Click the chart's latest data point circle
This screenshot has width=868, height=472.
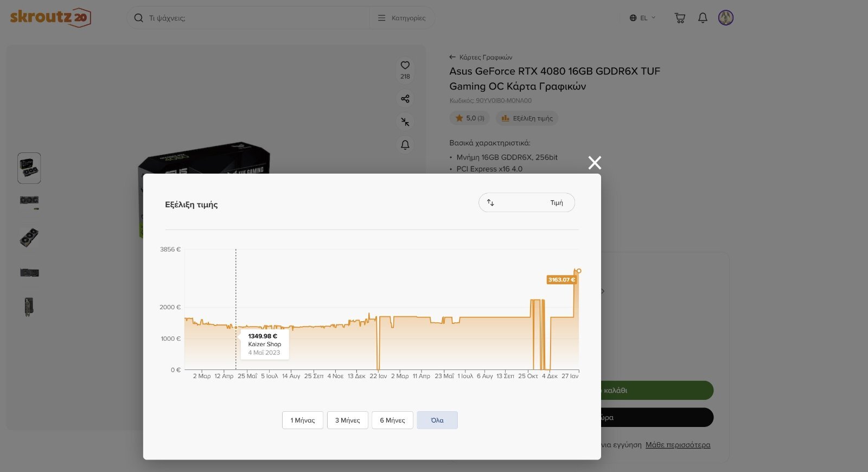(x=579, y=271)
